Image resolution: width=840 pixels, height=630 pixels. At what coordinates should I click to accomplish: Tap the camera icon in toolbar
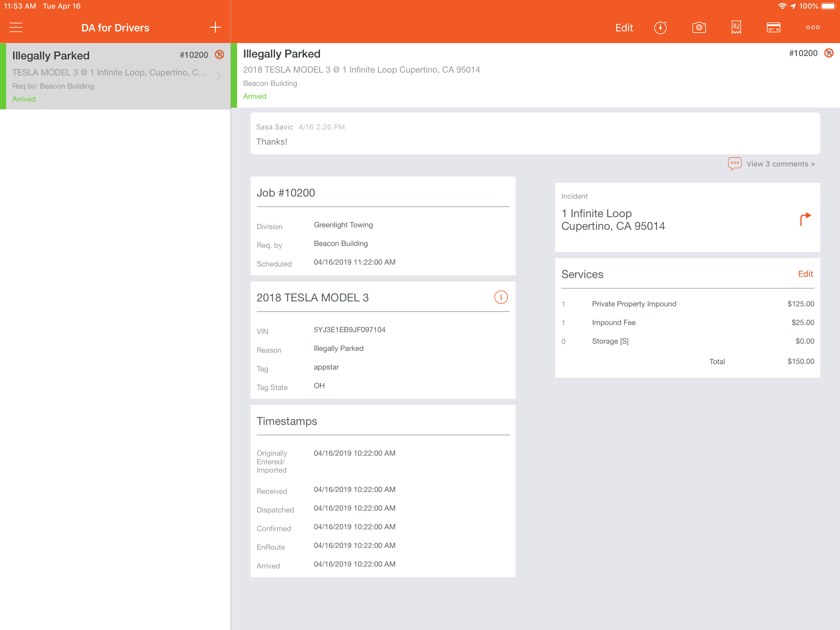click(x=699, y=27)
